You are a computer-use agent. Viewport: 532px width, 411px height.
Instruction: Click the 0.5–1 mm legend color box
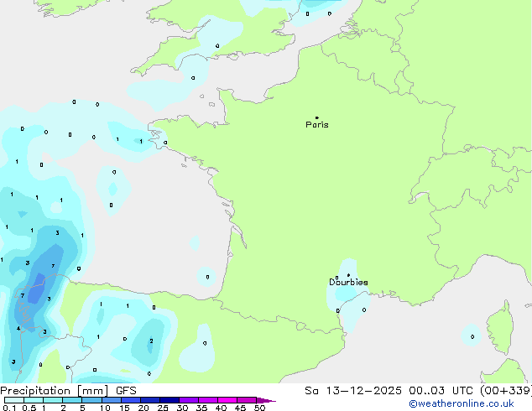34,400
